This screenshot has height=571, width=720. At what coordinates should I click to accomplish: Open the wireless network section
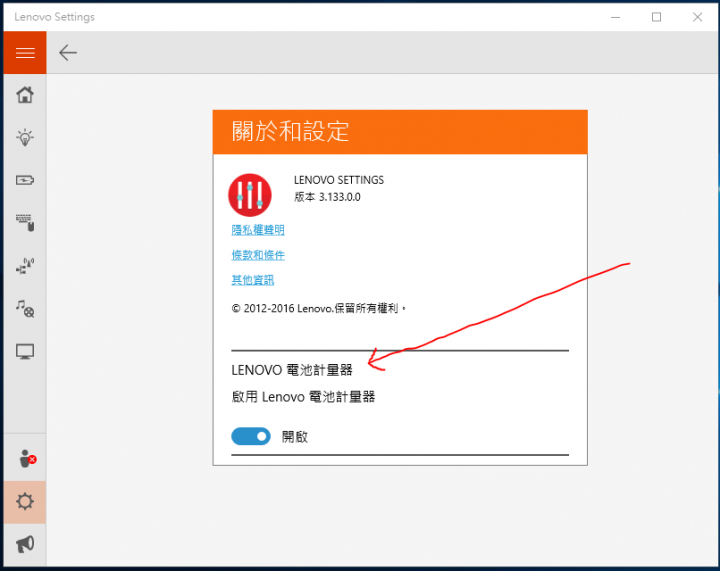25,266
